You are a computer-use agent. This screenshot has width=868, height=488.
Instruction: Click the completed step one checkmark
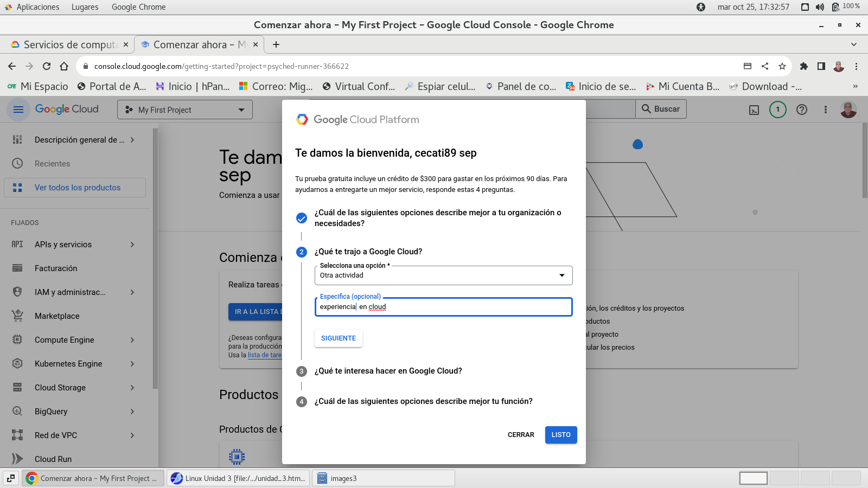coord(302,218)
